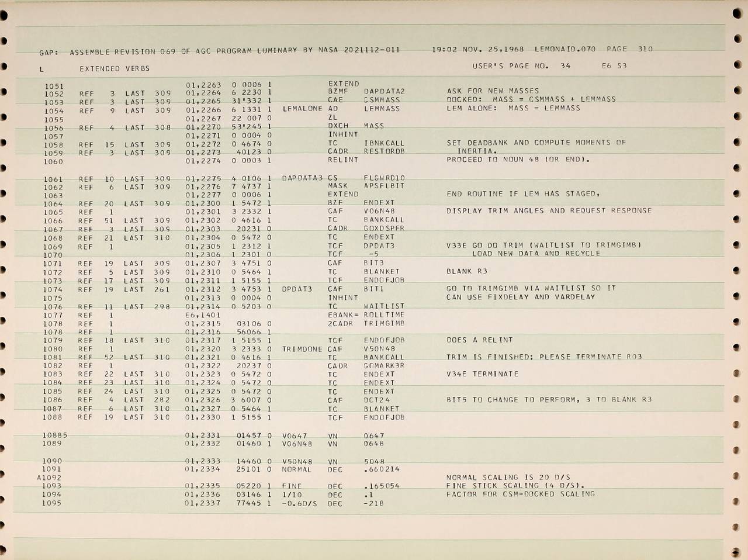Click comment 'FACTOR FOR CSM-DOCKED SCALING'

521,494
